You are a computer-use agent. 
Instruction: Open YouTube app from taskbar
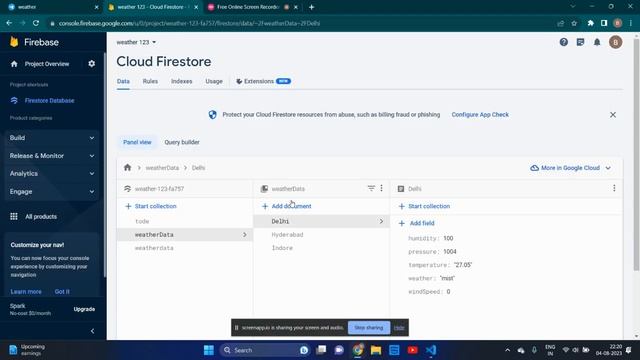[x=413, y=350]
